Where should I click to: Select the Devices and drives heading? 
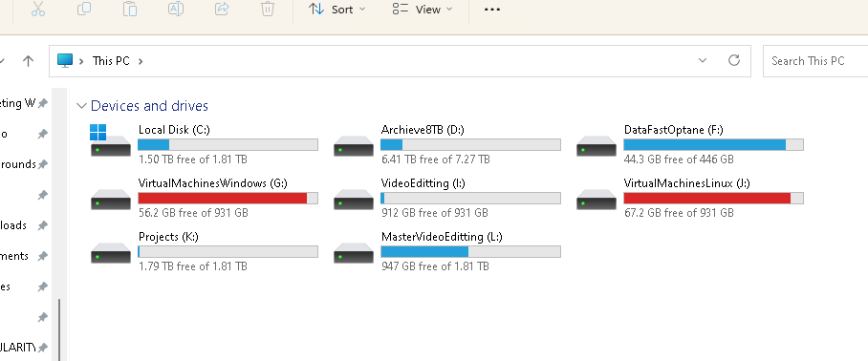[149, 106]
